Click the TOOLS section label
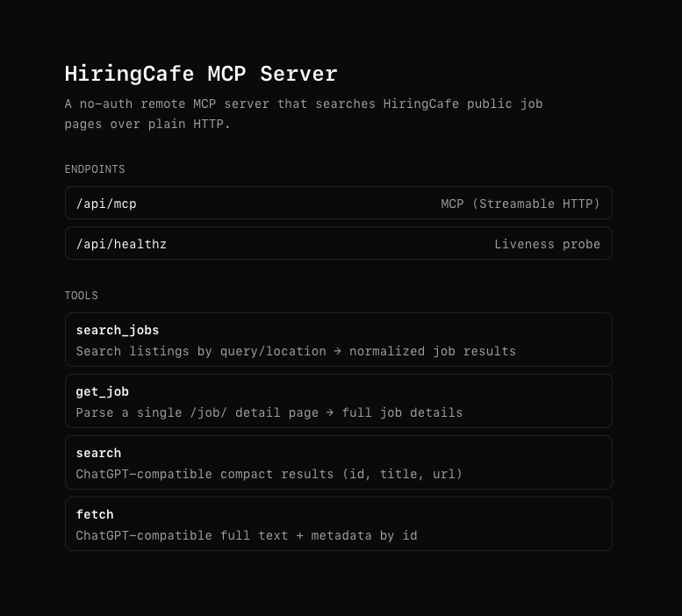Image resolution: width=682 pixels, height=616 pixels. point(82,296)
